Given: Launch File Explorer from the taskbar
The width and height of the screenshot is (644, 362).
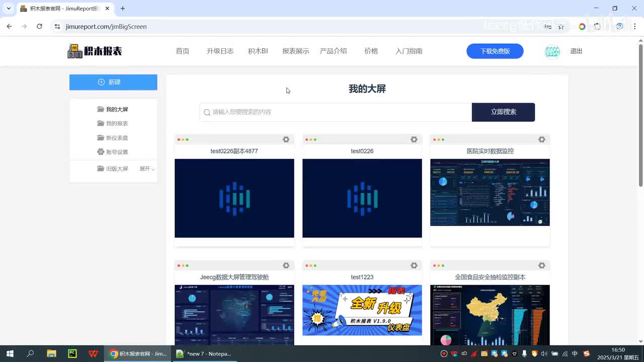Looking at the screenshot, I should click(51, 353).
